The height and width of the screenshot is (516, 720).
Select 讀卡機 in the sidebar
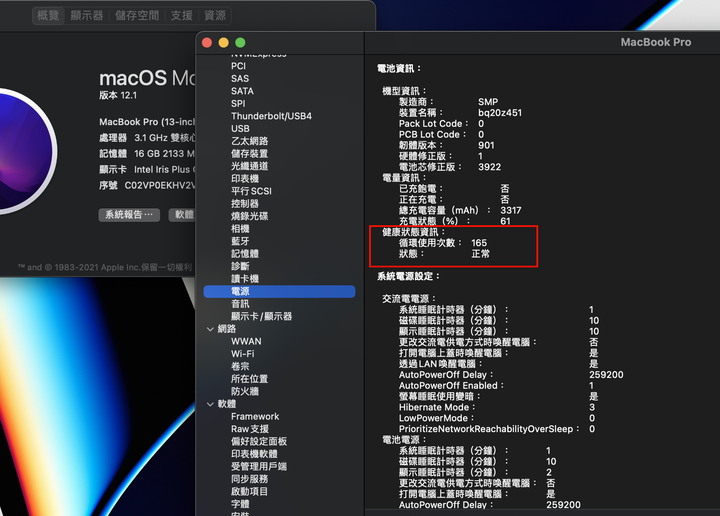(245, 279)
